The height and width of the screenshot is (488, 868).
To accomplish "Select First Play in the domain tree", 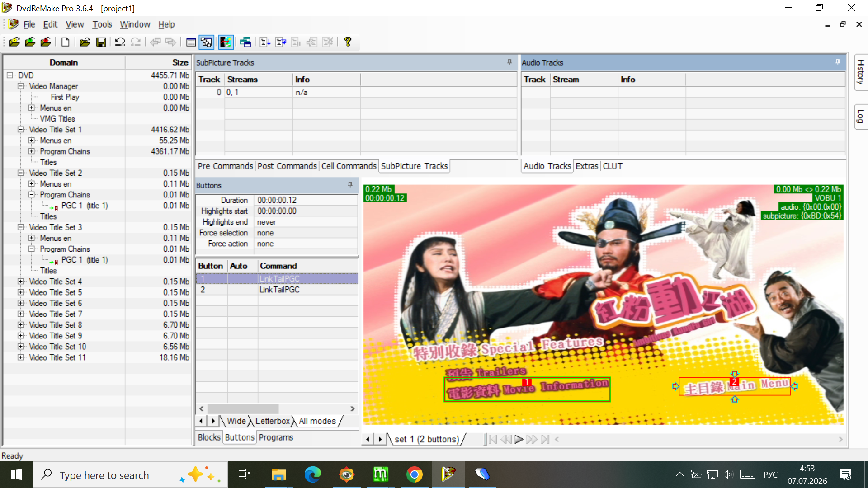I will pyautogui.click(x=65, y=97).
